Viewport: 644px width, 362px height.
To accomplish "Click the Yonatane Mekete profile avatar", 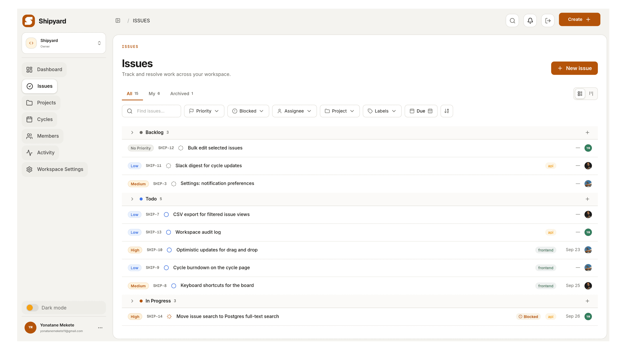I will pos(30,327).
